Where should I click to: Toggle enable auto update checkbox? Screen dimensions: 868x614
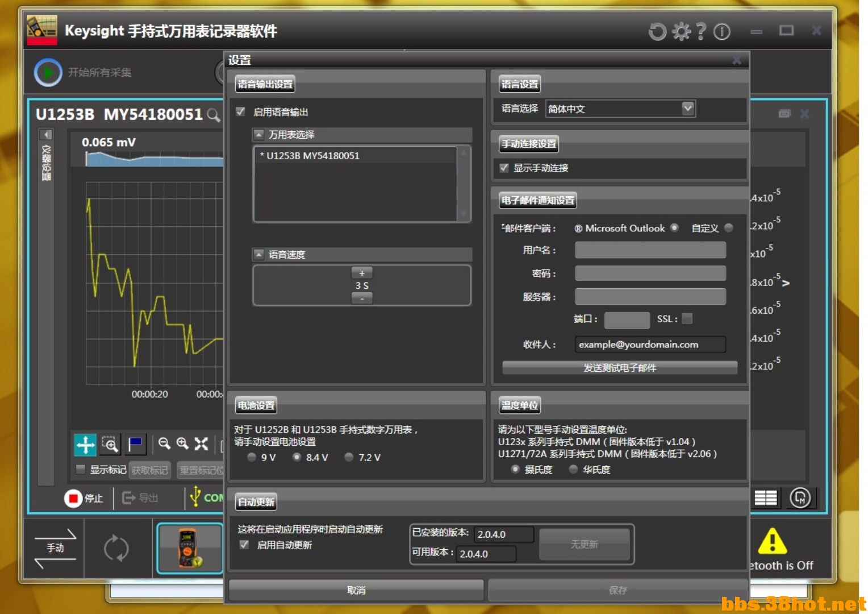[244, 545]
